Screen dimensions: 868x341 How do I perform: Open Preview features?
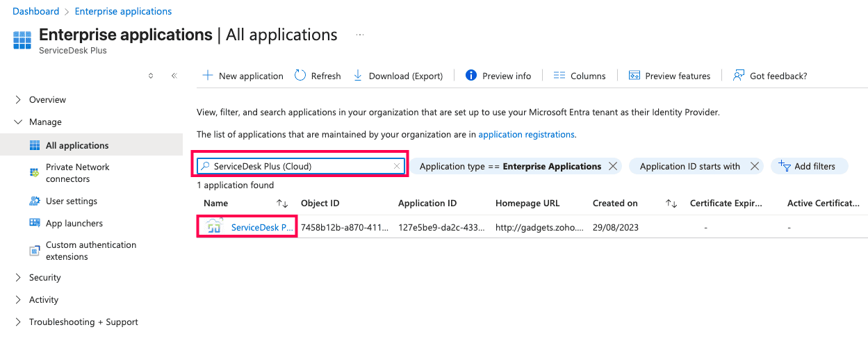669,76
